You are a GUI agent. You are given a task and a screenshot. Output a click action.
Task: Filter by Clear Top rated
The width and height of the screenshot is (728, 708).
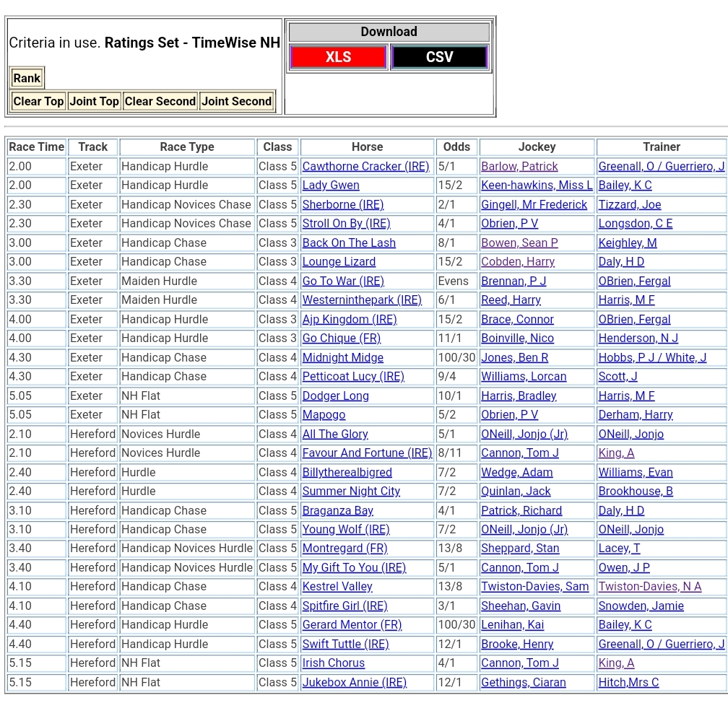[x=38, y=101]
